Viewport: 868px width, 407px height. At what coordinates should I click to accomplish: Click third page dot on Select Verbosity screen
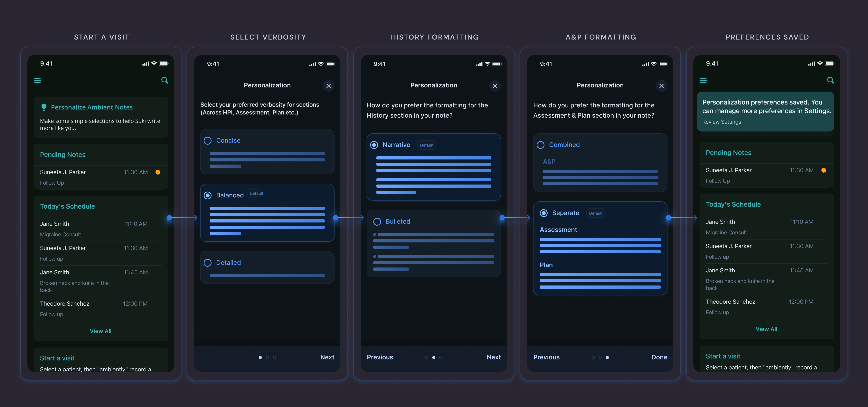tap(274, 357)
